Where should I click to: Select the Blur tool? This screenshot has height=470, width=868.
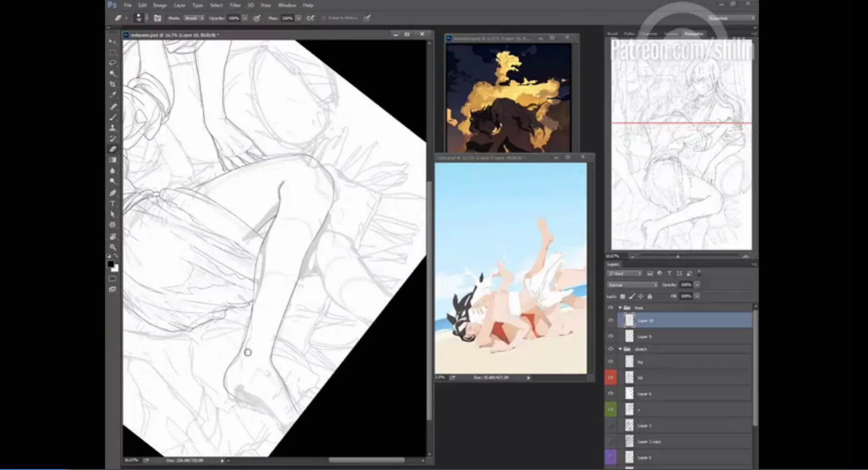113,171
